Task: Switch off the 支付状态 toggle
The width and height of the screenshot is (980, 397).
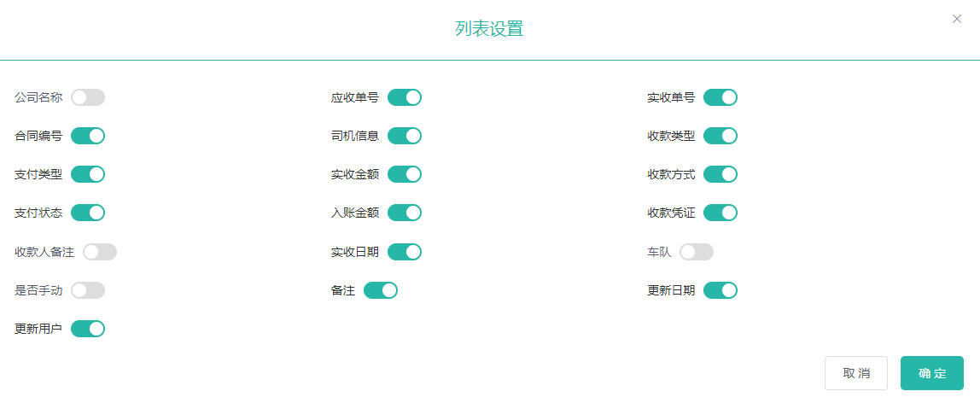Action: 88,213
